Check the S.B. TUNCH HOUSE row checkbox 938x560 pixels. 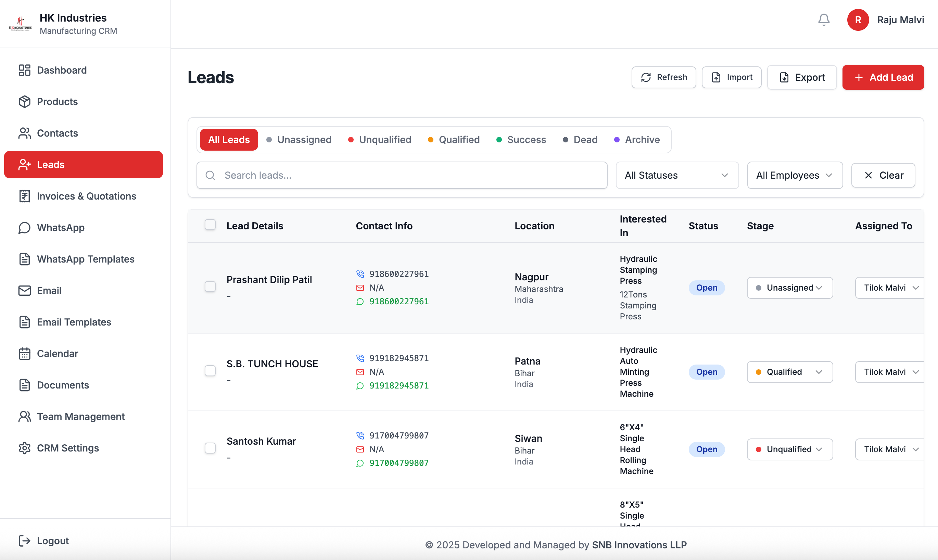pyautogui.click(x=210, y=371)
